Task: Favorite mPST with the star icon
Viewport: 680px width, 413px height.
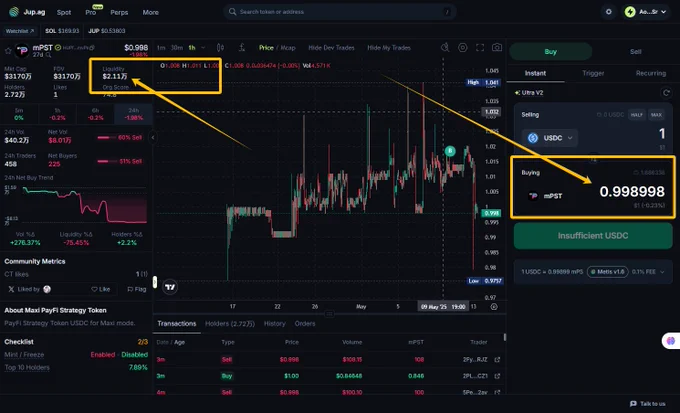Action: (x=7, y=51)
